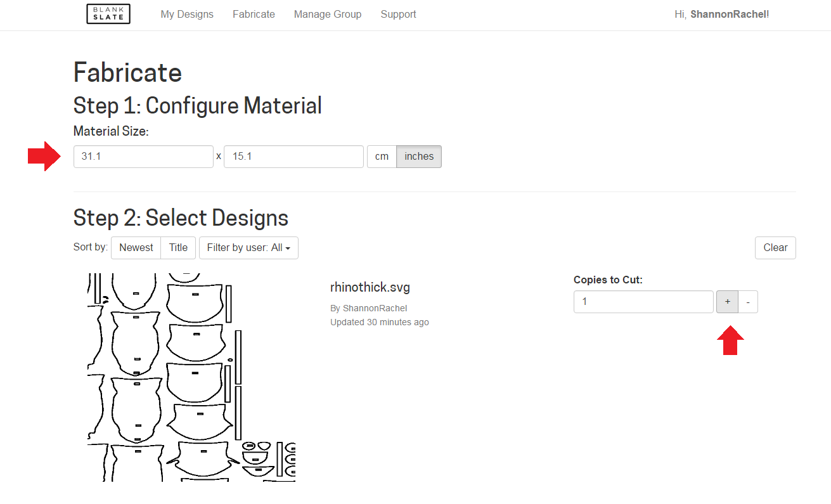Click the By ShannonRachel author link
831x504 pixels.
click(369, 308)
